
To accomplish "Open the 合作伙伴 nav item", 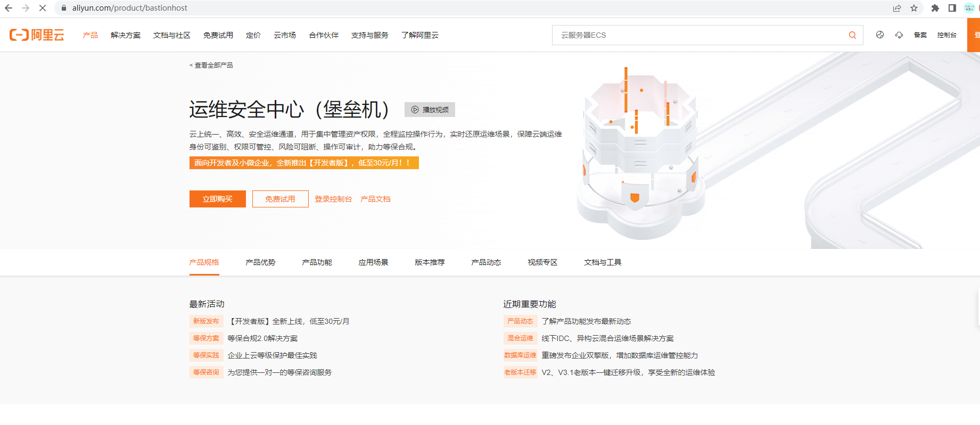I will pos(324,35).
